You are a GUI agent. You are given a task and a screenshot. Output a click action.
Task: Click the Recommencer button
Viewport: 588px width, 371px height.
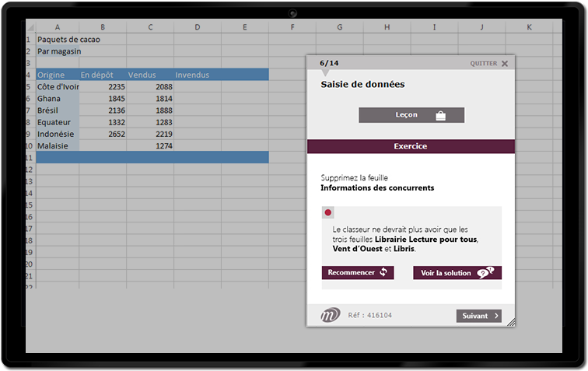358,273
